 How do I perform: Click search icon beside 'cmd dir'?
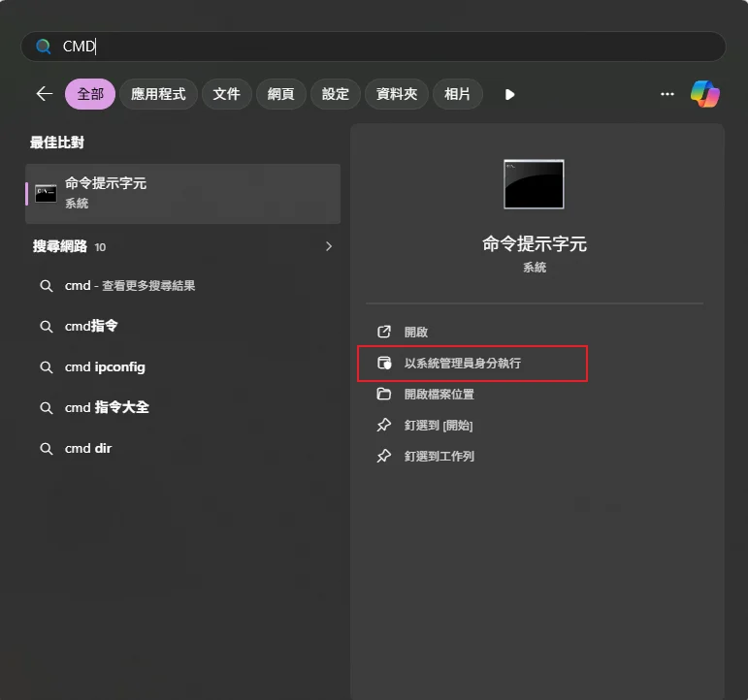click(47, 449)
